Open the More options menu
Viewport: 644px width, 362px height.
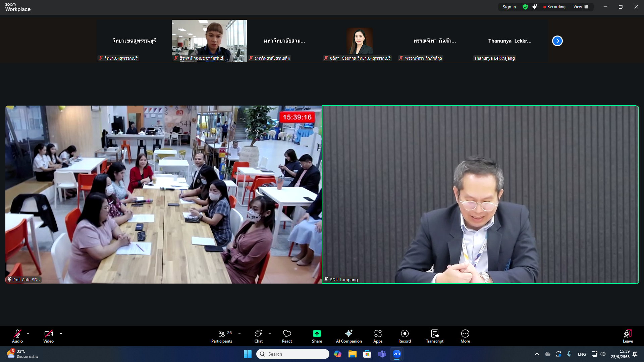click(465, 336)
